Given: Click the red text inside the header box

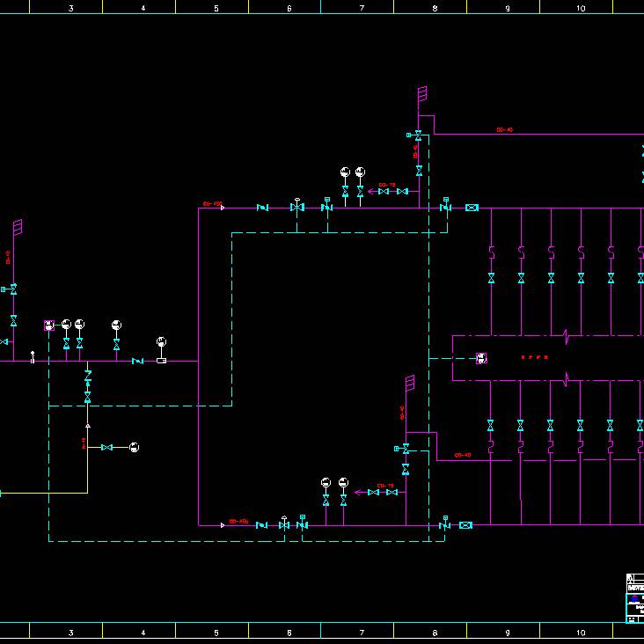Looking at the screenshot, I should coord(534,358).
